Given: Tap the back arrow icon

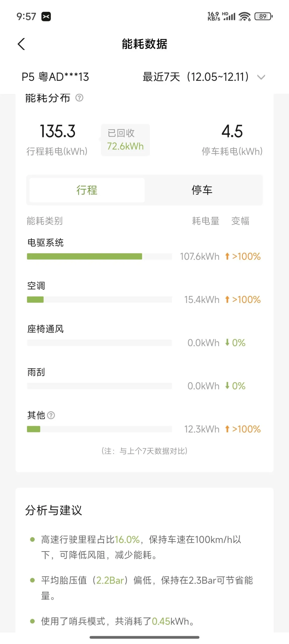Looking at the screenshot, I should coord(21,44).
